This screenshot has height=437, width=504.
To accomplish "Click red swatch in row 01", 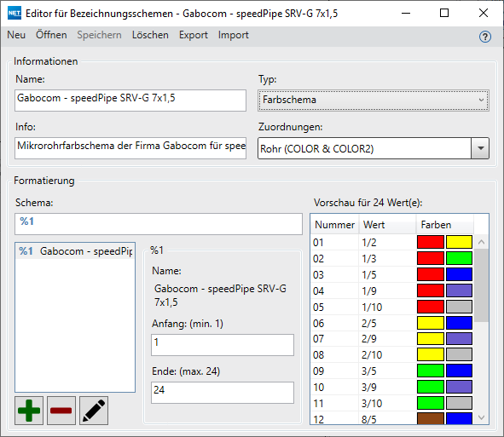I will [431, 242].
